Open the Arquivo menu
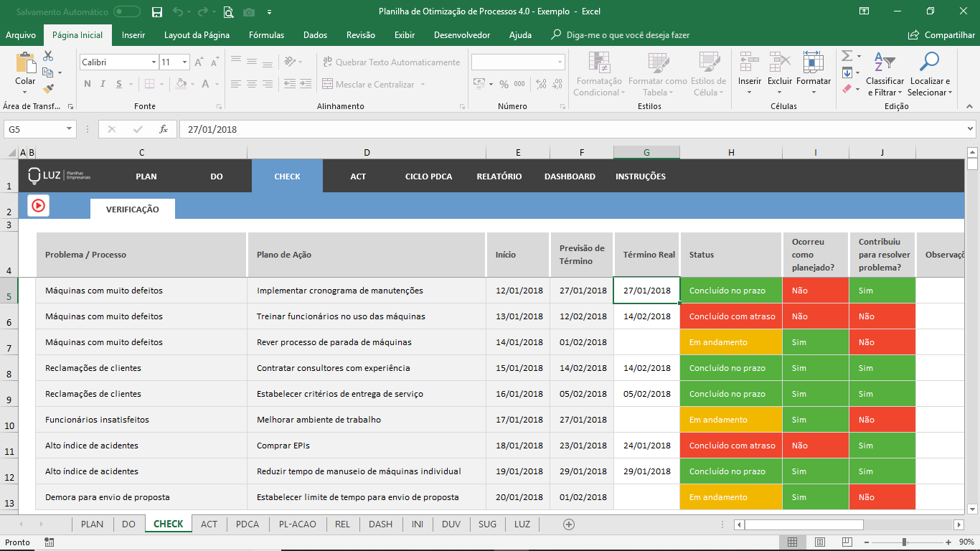Viewport: 980px width, 551px height. coord(21,35)
